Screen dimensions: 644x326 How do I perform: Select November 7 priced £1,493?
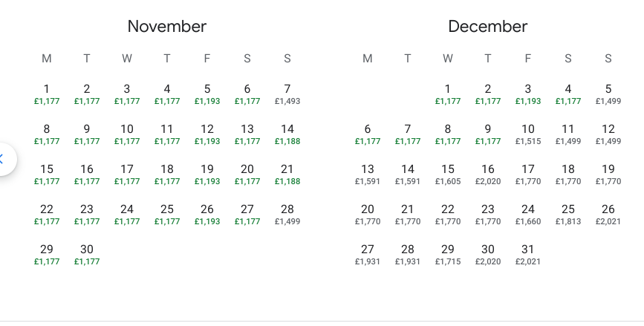[x=287, y=94]
